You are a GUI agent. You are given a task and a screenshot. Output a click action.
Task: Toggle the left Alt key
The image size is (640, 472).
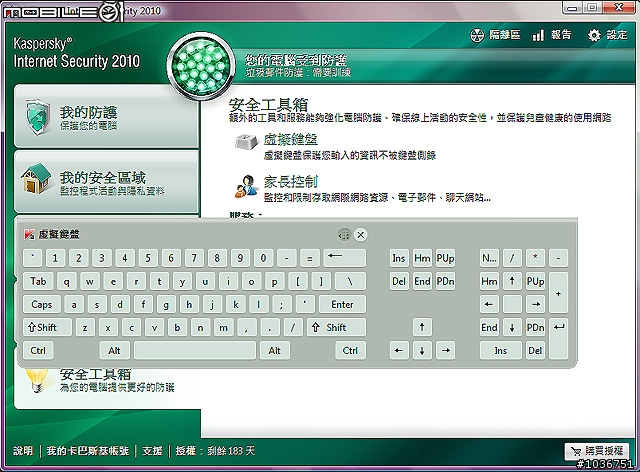tap(115, 350)
